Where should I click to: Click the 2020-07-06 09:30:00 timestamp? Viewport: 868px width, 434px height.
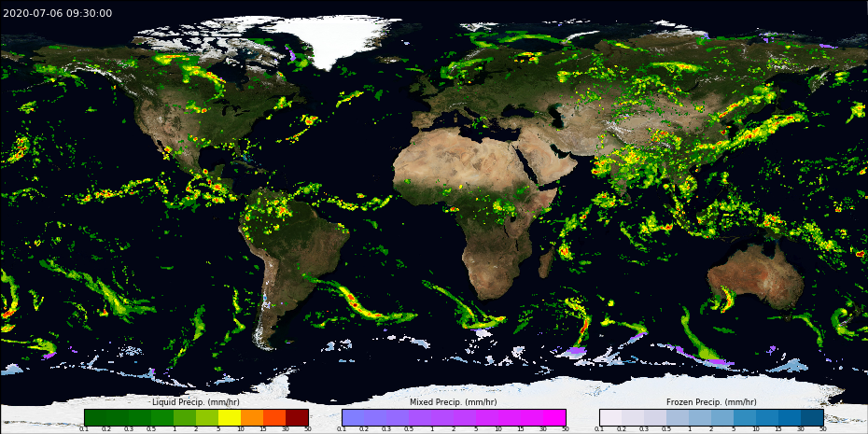58,13
